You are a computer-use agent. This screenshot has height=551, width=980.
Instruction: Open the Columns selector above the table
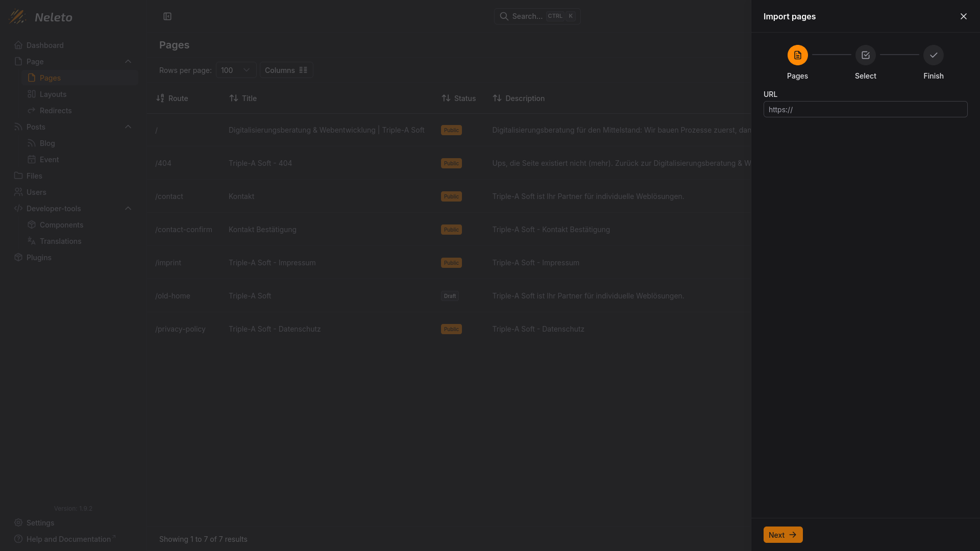click(x=286, y=70)
